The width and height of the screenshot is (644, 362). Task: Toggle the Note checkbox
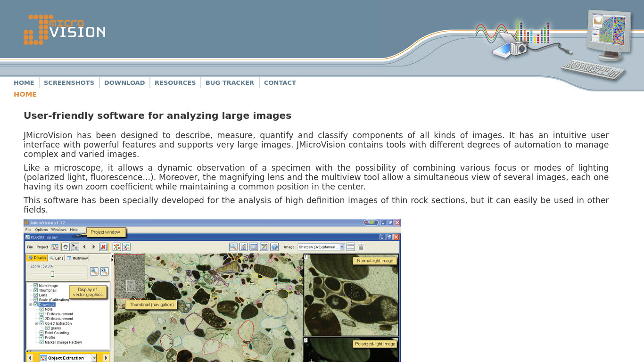pos(41,309)
